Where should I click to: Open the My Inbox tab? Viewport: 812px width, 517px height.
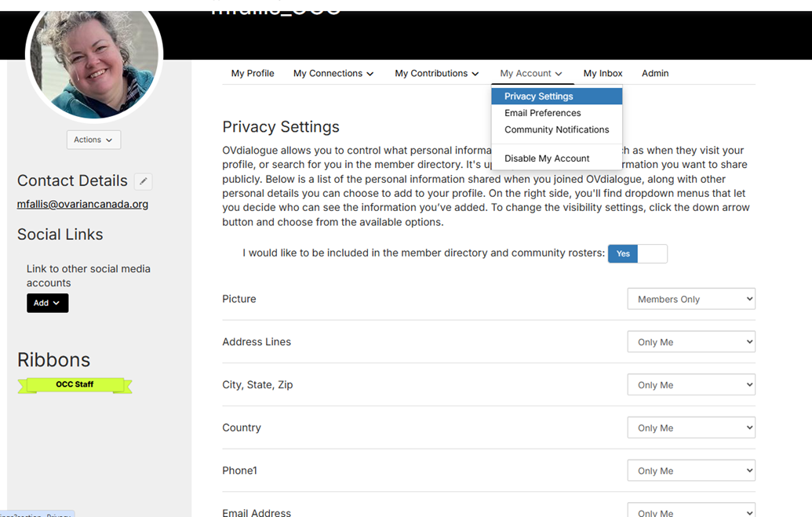point(603,73)
